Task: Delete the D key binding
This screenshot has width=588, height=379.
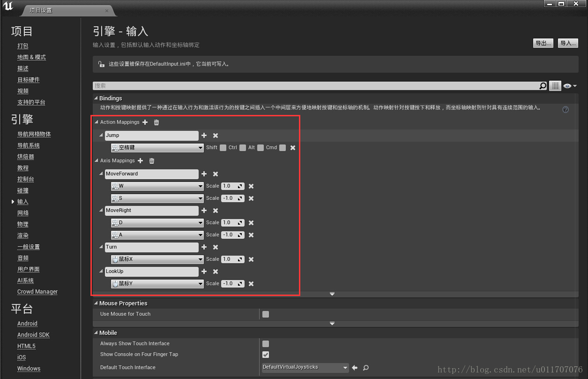Action: point(251,223)
